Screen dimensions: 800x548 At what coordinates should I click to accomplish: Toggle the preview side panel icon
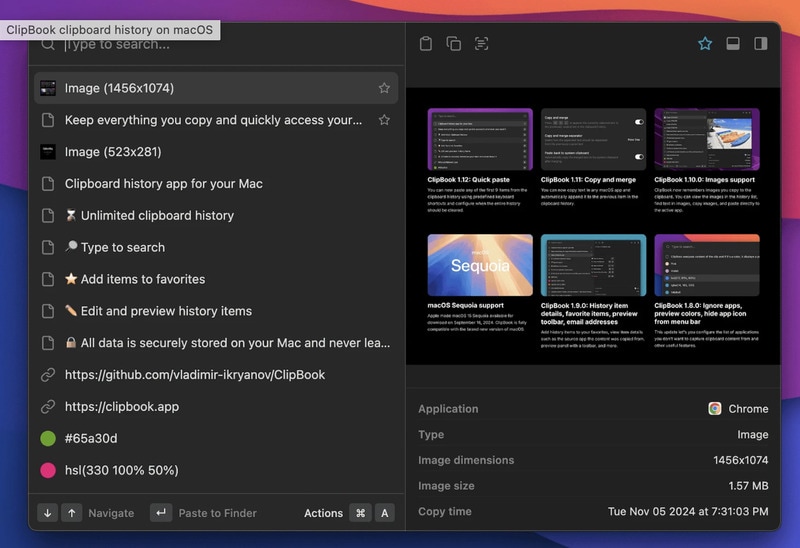761,44
